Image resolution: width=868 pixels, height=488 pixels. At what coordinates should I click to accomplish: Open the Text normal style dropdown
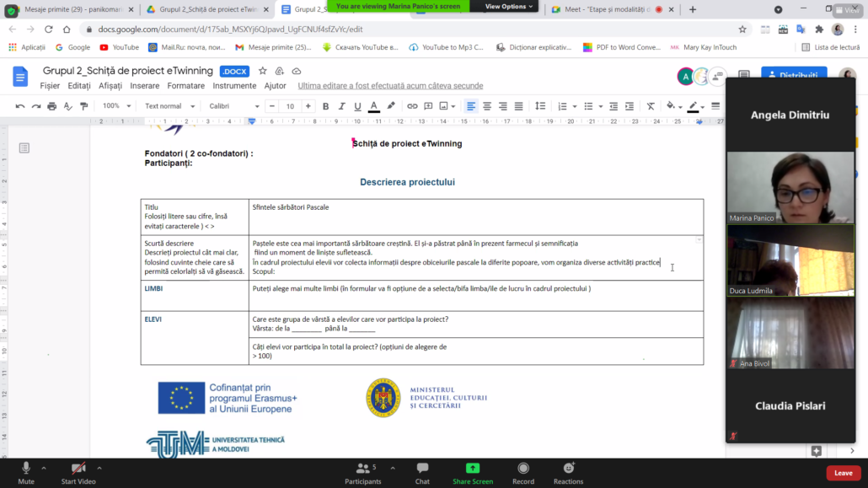point(169,106)
